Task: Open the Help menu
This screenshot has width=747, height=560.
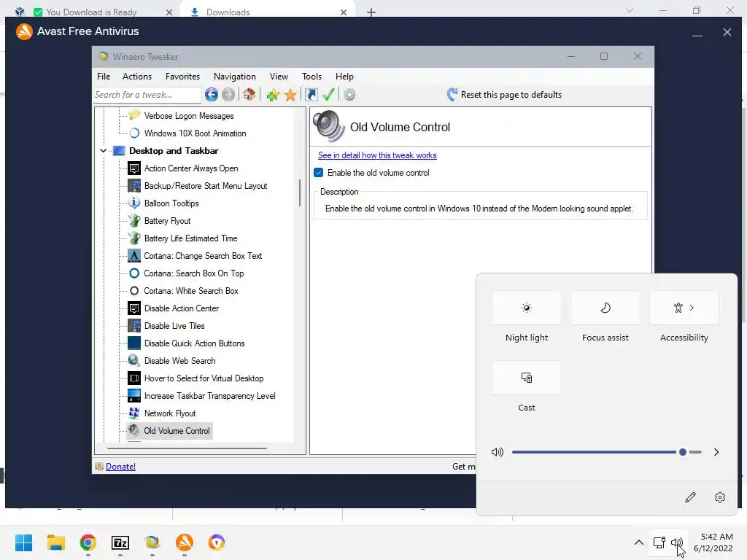Action: click(344, 76)
